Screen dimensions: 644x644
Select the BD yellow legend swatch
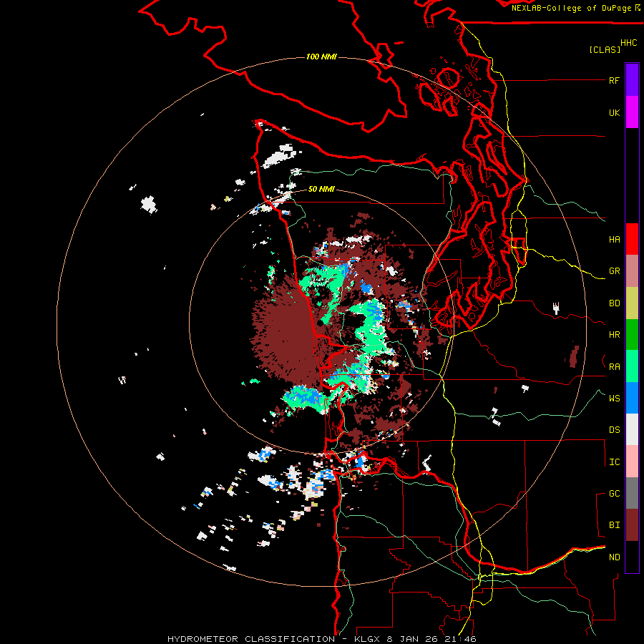pyautogui.click(x=632, y=303)
